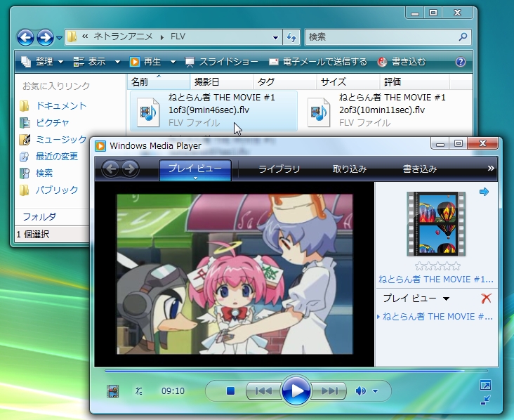Open the プレイ ビュー tab in Media Player

(x=195, y=169)
